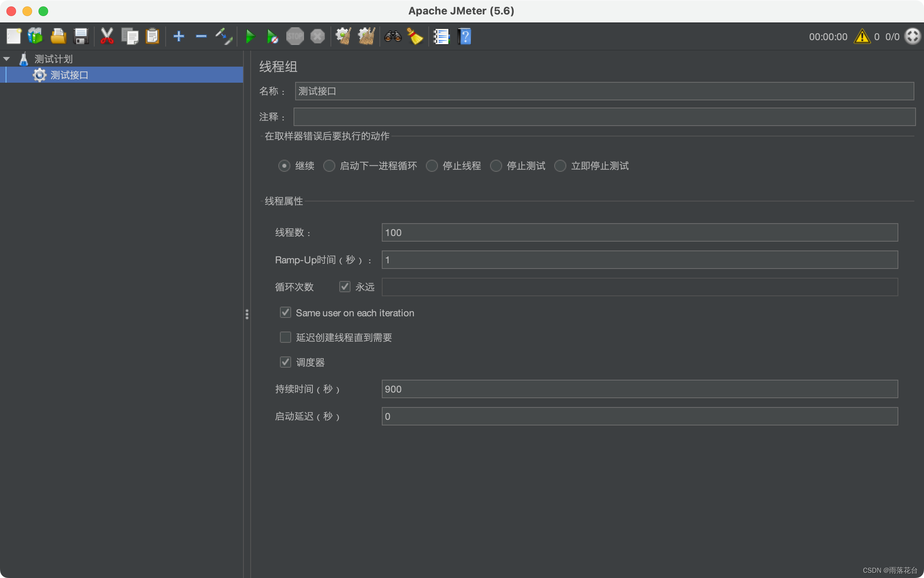924x578 pixels.
Task: Click the Clear All results icon
Action: click(366, 37)
